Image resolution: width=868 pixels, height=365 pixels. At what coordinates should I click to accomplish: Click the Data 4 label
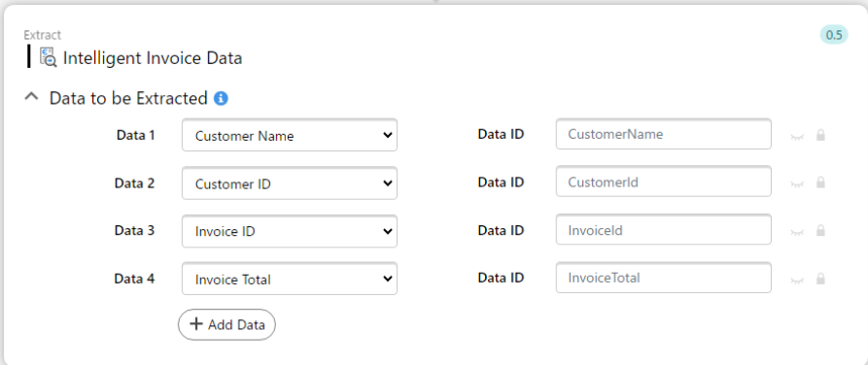coord(134,279)
